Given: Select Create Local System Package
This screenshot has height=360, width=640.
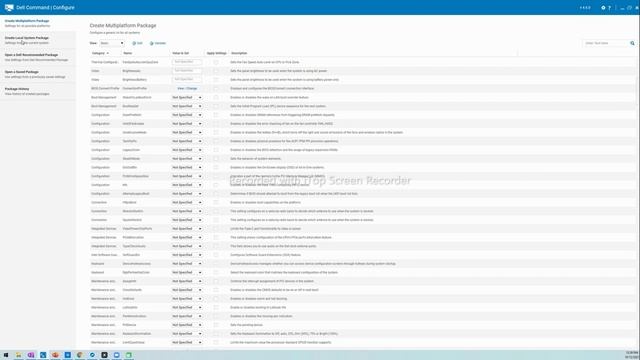Looking at the screenshot, I should click(38, 40).
